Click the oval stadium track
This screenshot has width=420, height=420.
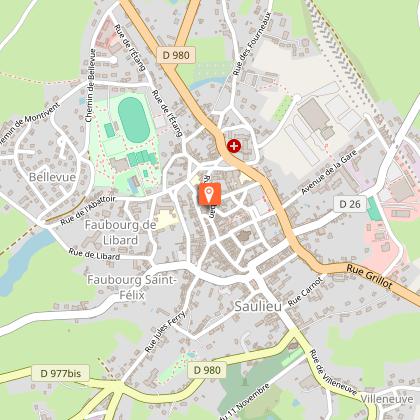134,120
